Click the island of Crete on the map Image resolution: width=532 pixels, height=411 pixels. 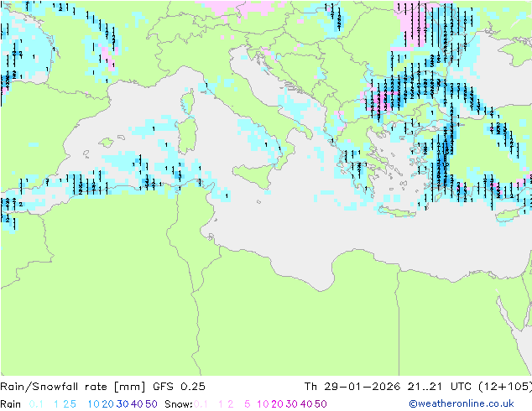(397, 211)
